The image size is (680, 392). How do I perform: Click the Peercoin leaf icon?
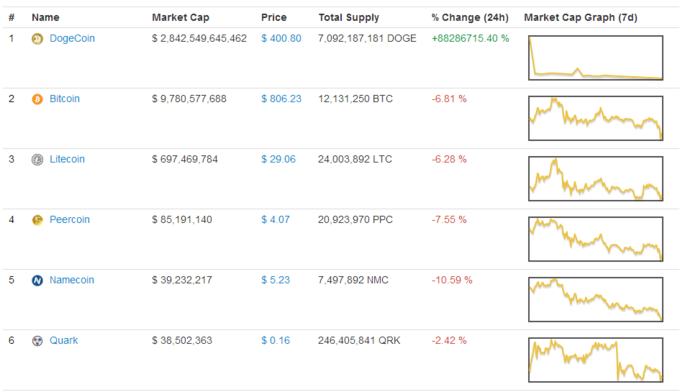point(37,220)
